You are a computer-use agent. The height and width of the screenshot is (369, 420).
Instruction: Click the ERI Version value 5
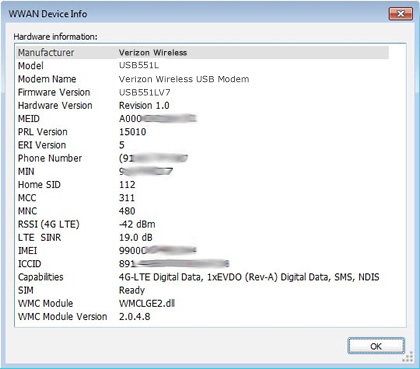(122, 145)
